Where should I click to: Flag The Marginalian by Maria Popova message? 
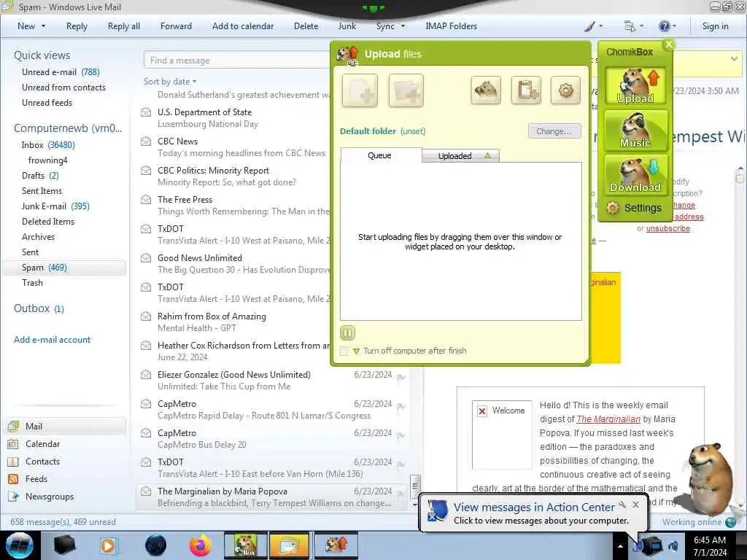tap(400, 494)
